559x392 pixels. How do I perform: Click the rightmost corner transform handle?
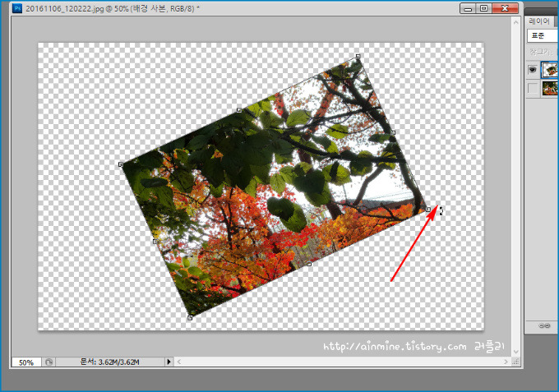pos(428,210)
